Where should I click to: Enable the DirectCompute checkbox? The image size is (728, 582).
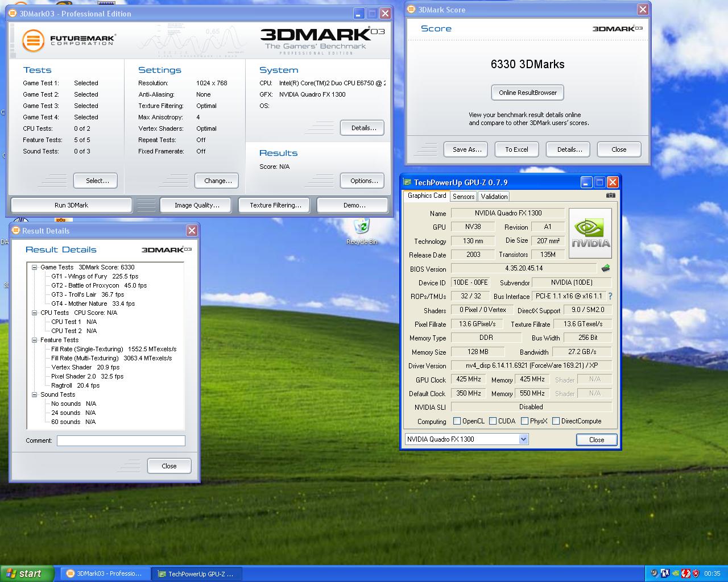click(x=556, y=421)
